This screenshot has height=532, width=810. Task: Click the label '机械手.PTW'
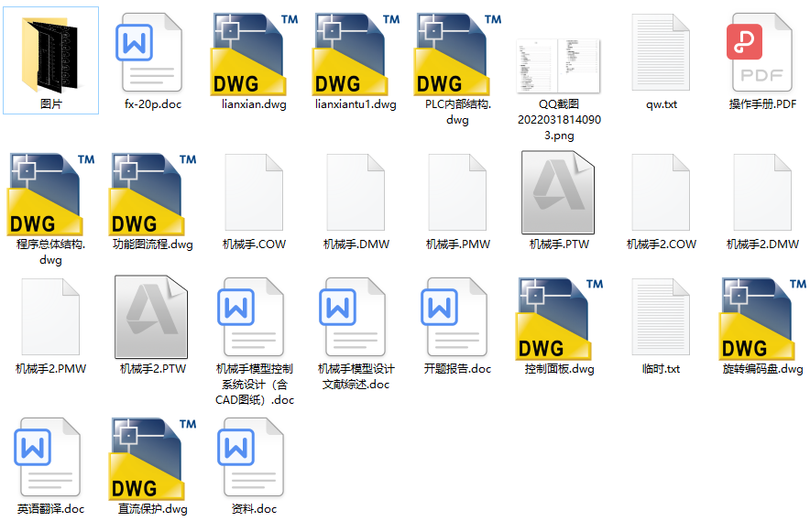click(560, 244)
